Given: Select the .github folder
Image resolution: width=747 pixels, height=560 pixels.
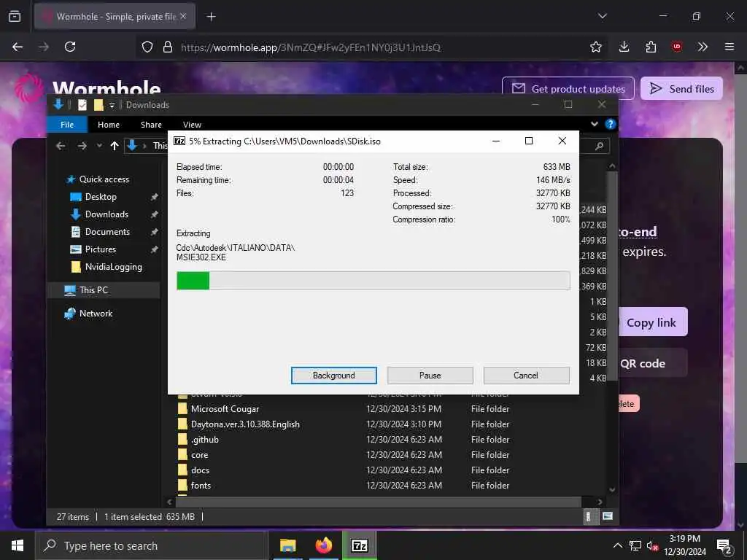Looking at the screenshot, I should pyautogui.click(x=204, y=440).
